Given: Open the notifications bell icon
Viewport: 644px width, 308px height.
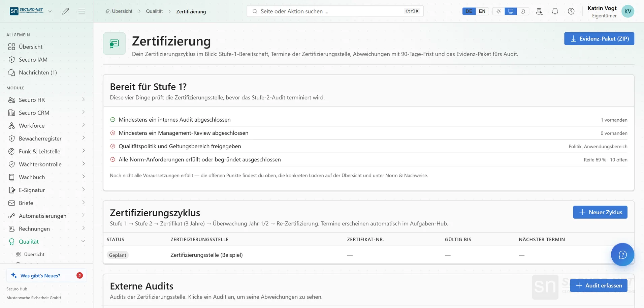Looking at the screenshot, I should coord(555,11).
